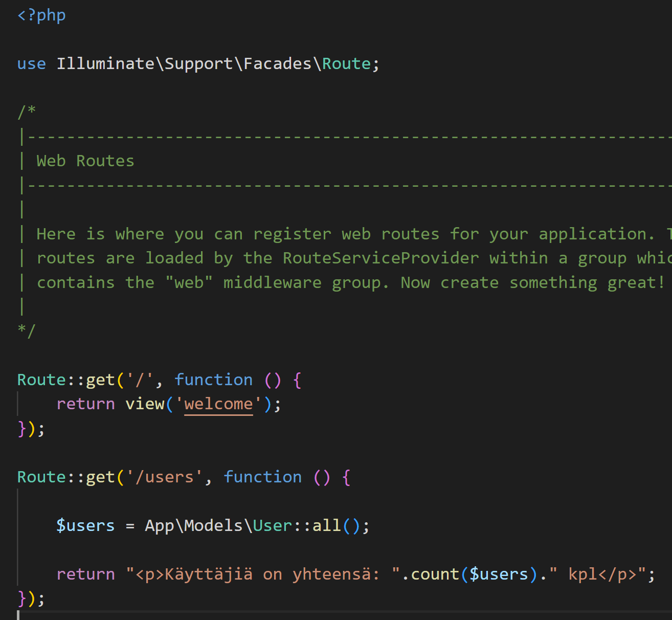Click the closing '});' of the '/' route
The height and width of the screenshot is (620, 672).
[x=31, y=429]
